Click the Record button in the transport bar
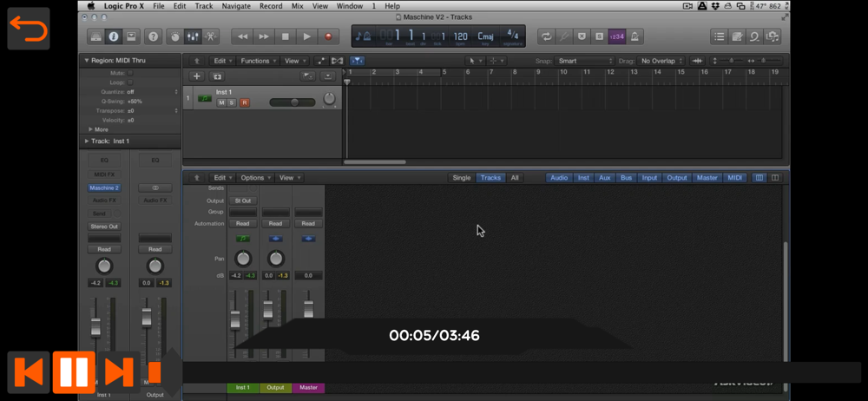Image resolution: width=868 pixels, height=401 pixels. click(328, 36)
